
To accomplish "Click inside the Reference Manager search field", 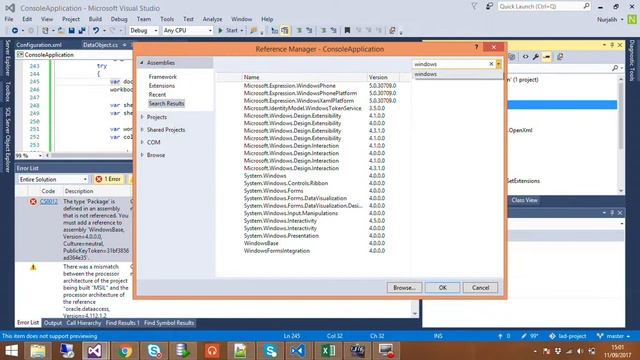I will [450, 64].
